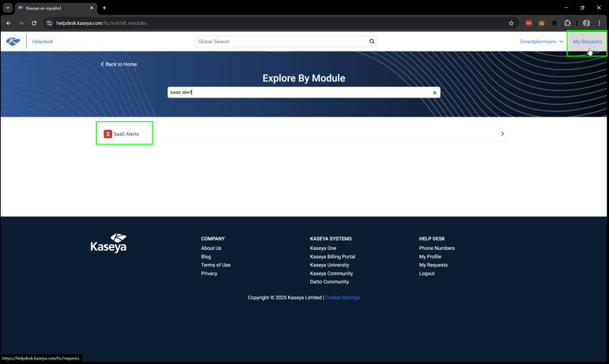609x364 pixels.
Task: Open Kaseya Community link
Action: 332,273
